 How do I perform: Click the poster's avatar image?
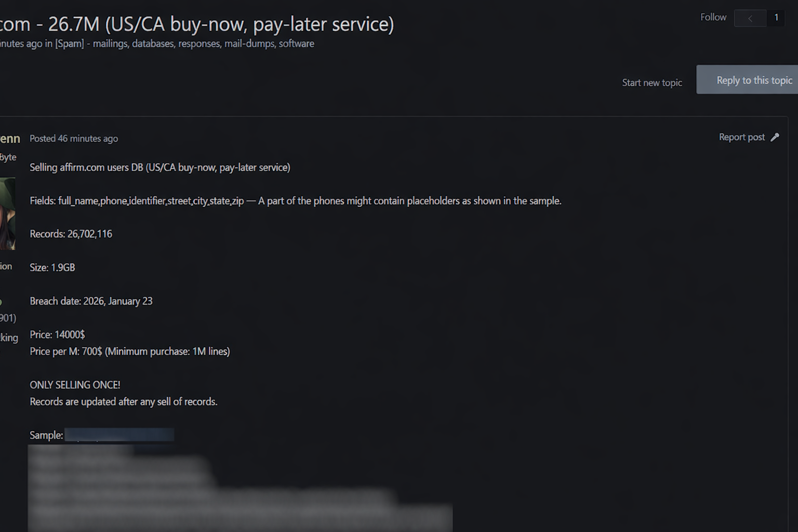click(x=7, y=214)
